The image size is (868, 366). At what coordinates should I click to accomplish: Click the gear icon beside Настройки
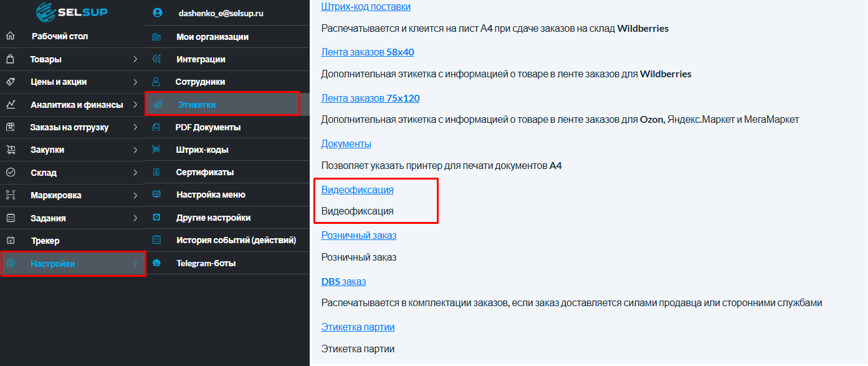click(x=10, y=264)
